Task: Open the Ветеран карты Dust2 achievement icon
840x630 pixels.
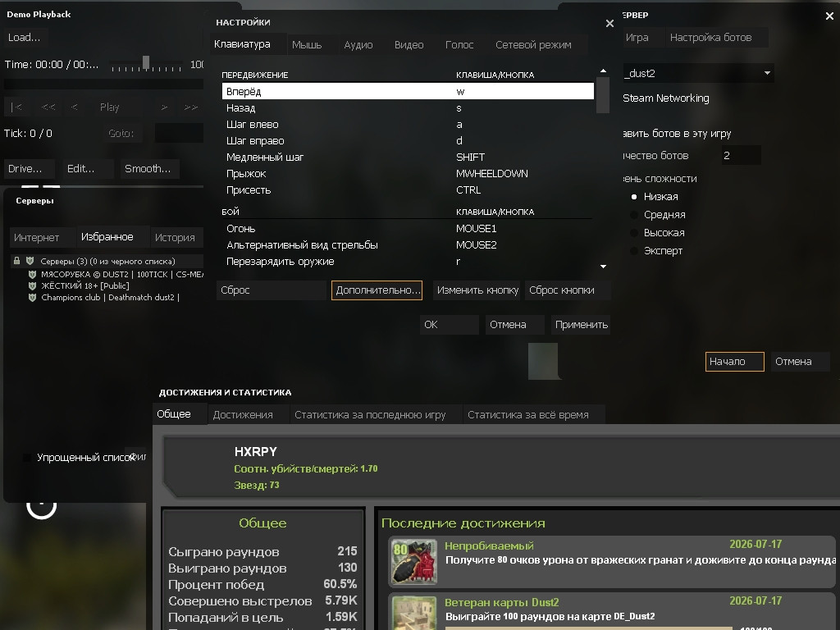Action: click(414, 613)
